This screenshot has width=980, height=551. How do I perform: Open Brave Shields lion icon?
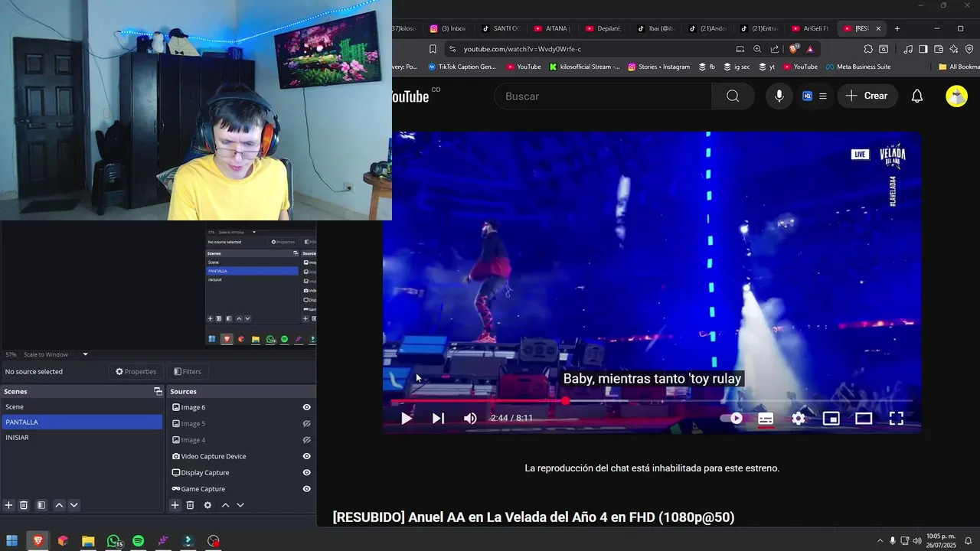point(794,49)
